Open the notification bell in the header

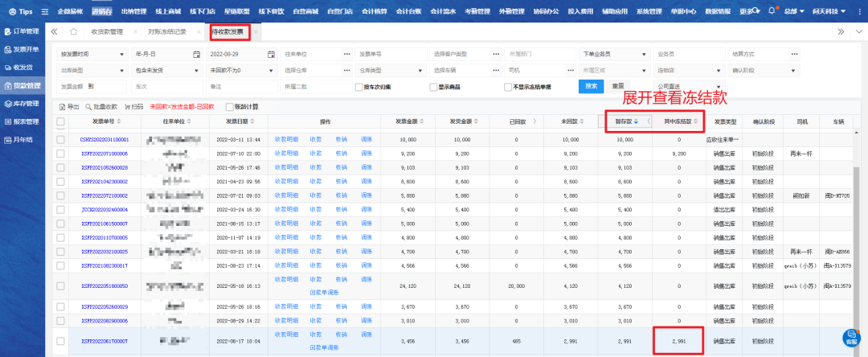point(772,11)
